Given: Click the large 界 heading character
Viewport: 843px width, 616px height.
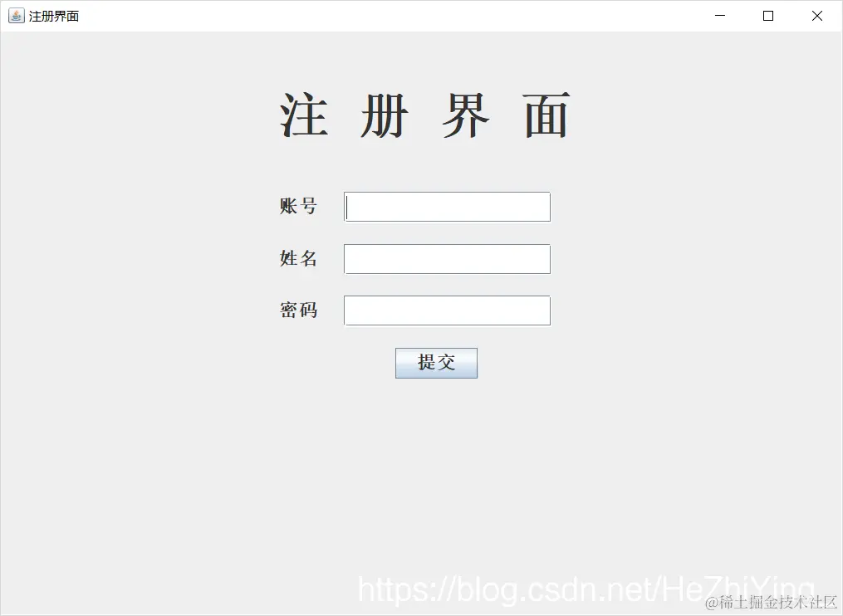Looking at the screenshot, I should pos(466,115).
